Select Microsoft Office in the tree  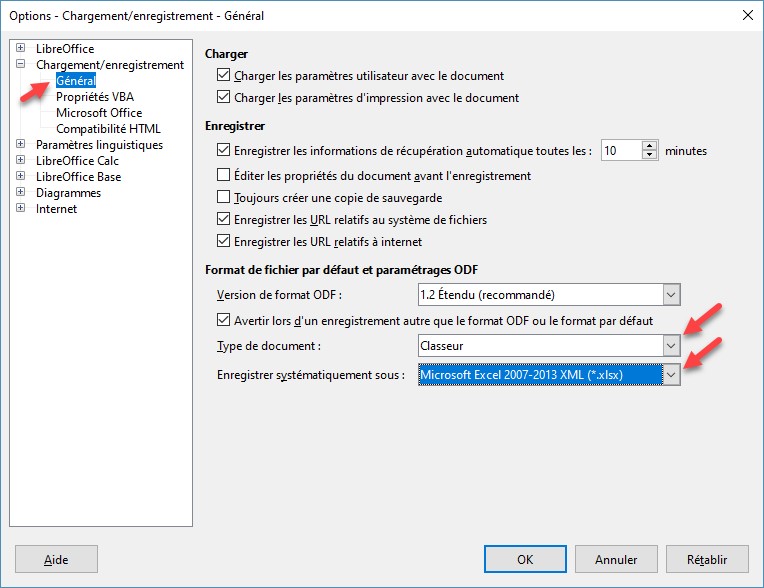click(99, 113)
